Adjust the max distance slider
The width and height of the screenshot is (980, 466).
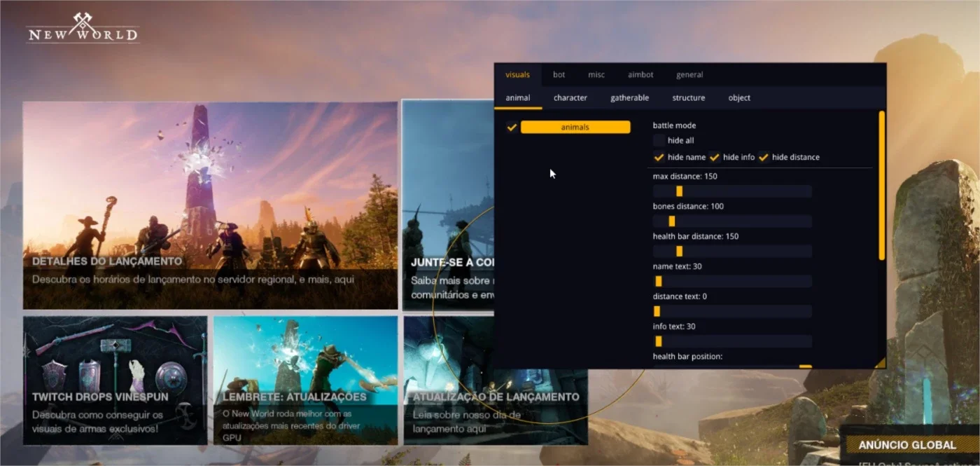click(732, 191)
